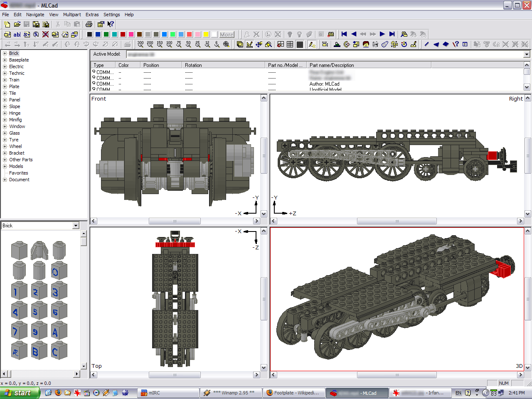Jump to the last build step arrow icon
The image size is (532, 399).
click(391, 34)
